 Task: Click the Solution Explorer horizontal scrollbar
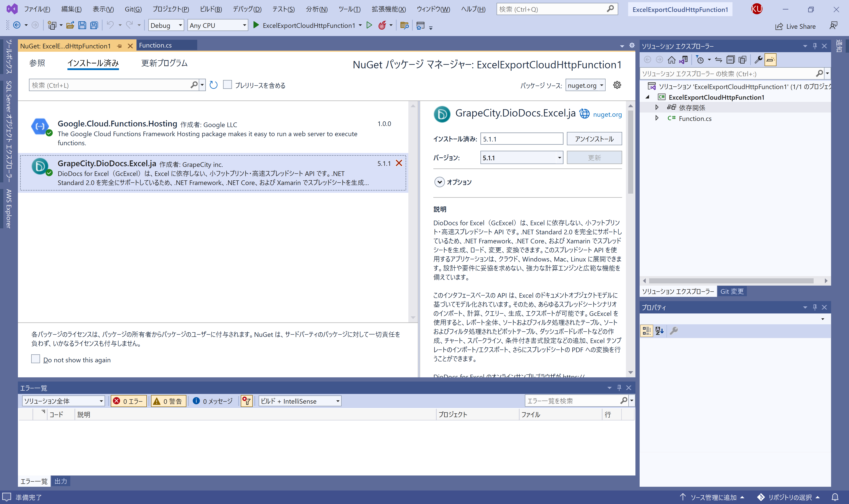tap(731, 281)
